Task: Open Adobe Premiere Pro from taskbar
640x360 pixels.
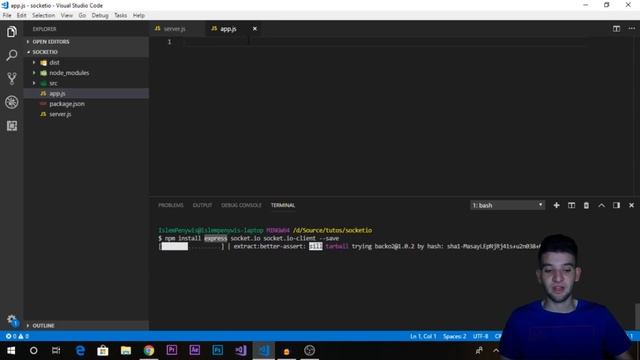Action: [172, 350]
